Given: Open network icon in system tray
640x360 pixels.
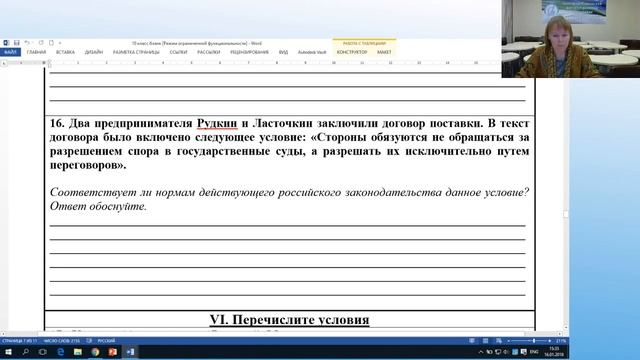Looking at the screenshot, I should click(x=498, y=352).
